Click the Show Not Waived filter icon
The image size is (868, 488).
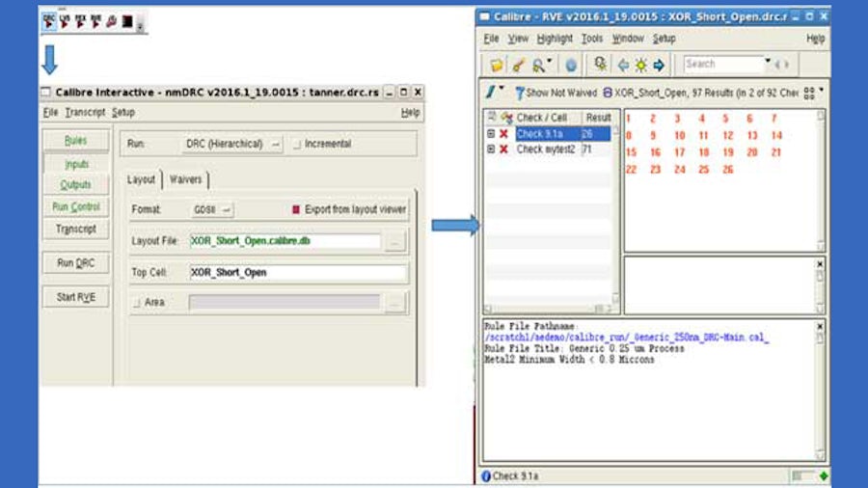click(x=521, y=93)
